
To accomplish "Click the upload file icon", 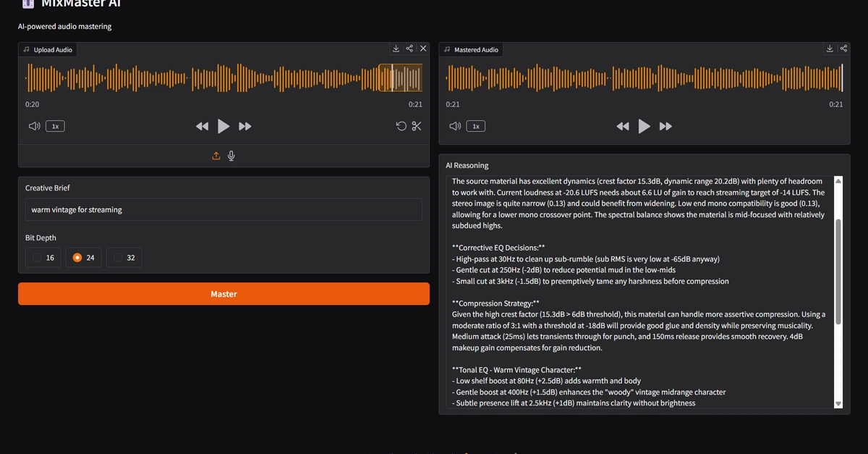I will (x=216, y=156).
